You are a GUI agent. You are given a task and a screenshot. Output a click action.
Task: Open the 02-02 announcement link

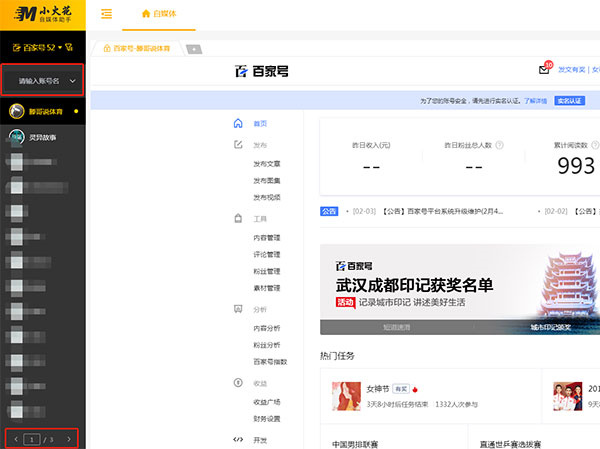coord(570,211)
